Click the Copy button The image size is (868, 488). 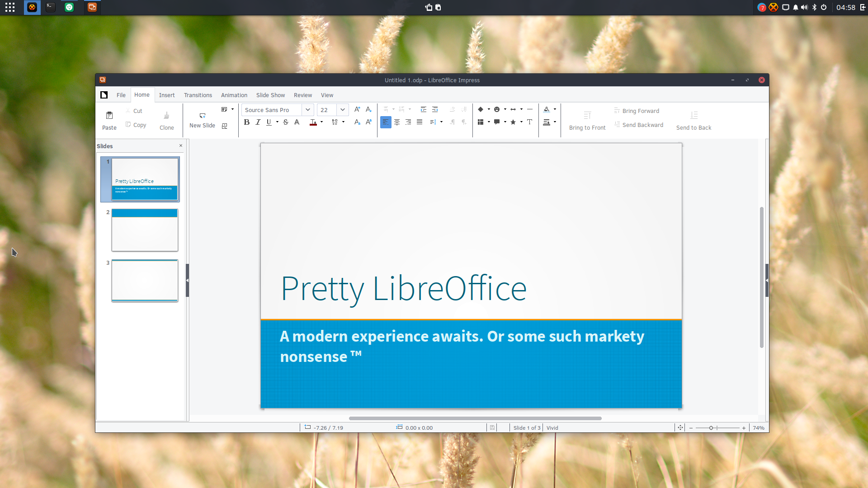coord(136,125)
